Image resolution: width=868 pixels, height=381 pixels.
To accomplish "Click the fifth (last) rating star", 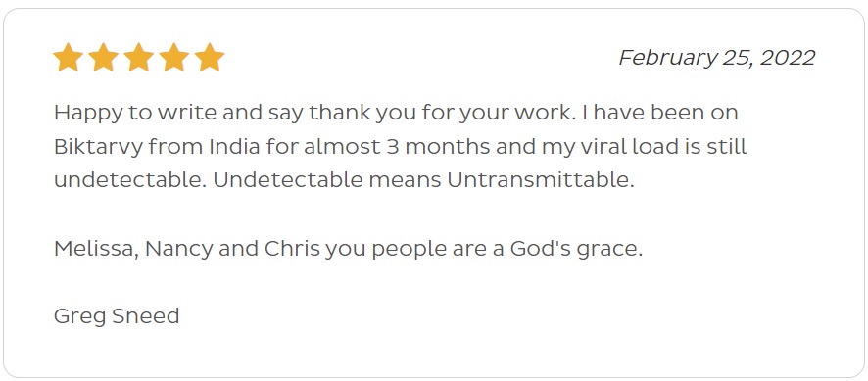I will 210,57.
